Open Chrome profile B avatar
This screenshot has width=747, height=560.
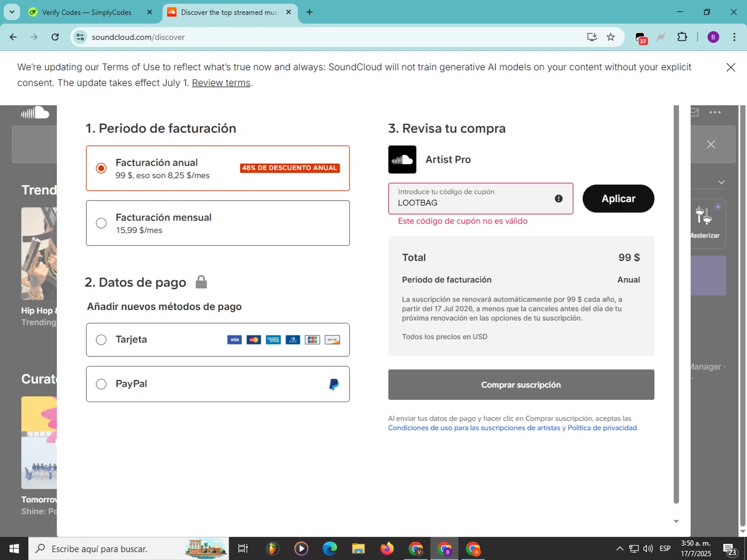click(x=713, y=37)
